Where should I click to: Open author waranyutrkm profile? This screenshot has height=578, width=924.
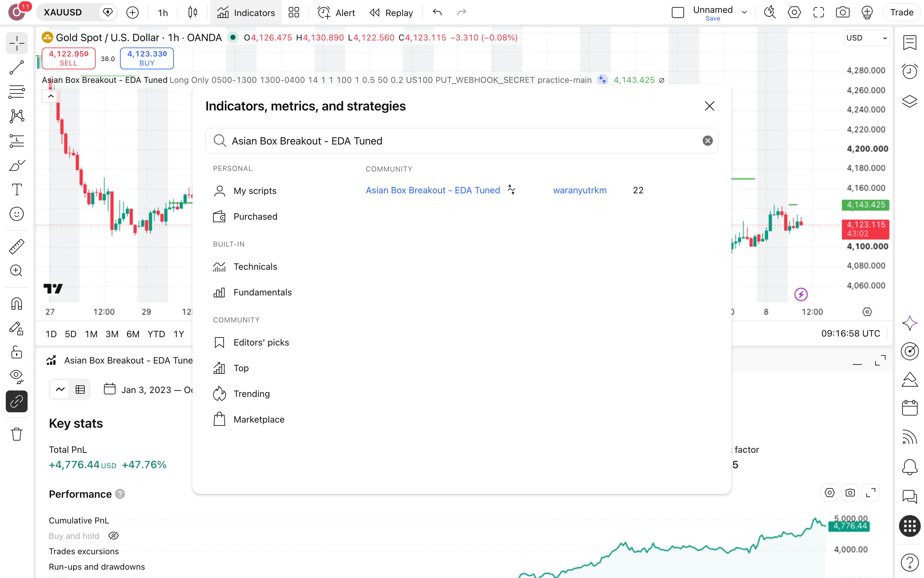[x=580, y=190]
